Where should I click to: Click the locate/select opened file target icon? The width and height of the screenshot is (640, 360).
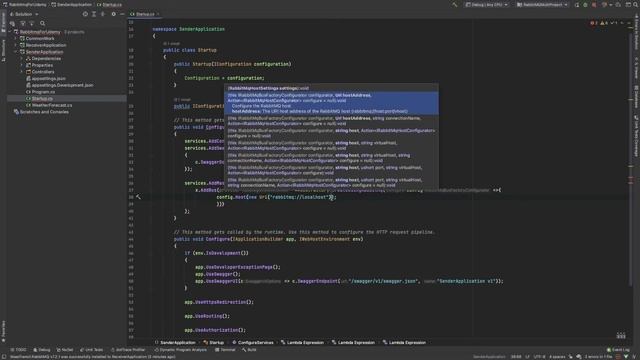tap(85, 14)
